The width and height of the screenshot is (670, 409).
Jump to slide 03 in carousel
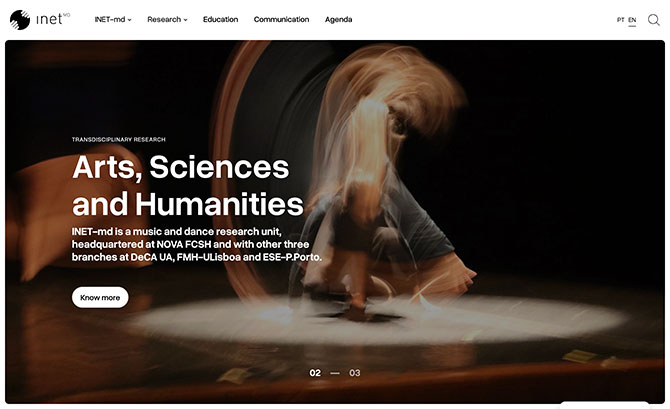pyautogui.click(x=355, y=373)
